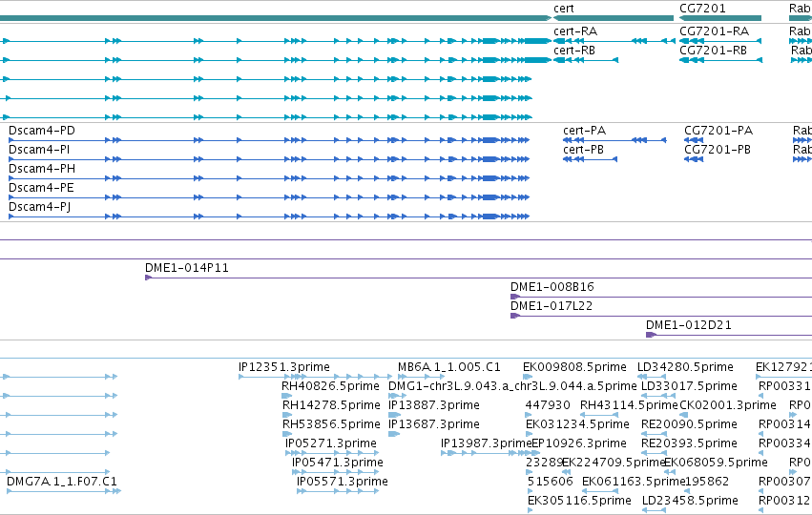This screenshot has height=515, width=812.
Task: Click the DME1-014P11 start arrow marker
Action: [148, 278]
